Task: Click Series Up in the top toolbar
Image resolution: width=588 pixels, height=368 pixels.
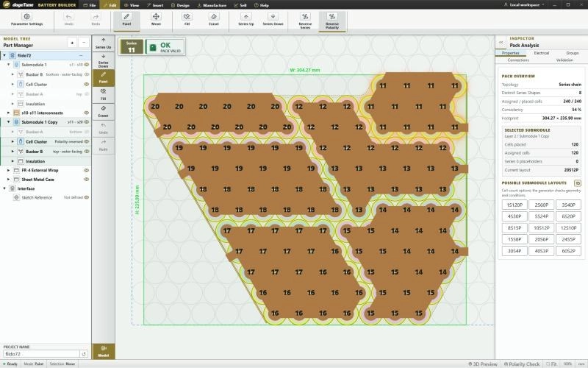Action: click(246, 20)
